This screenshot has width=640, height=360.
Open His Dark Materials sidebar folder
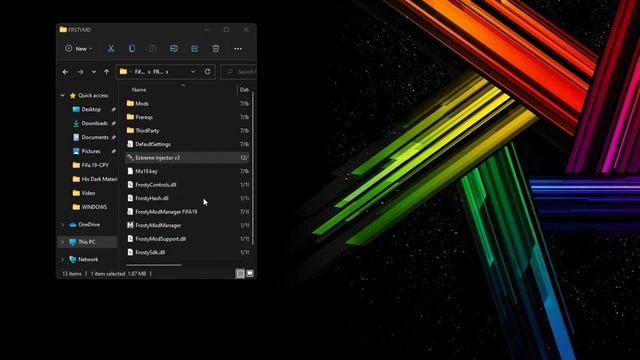click(99, 179)
